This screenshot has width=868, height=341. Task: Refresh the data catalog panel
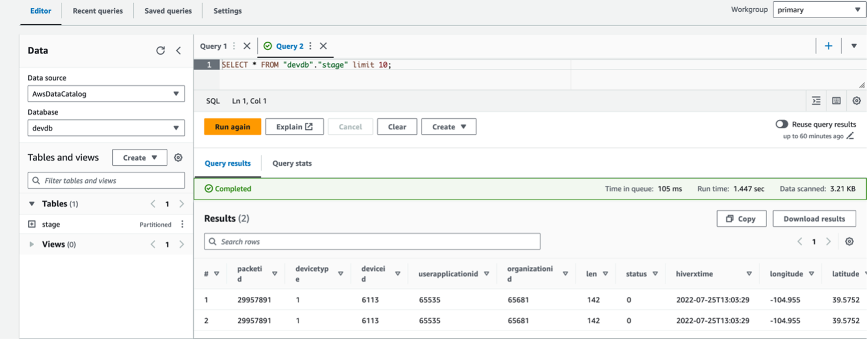coord(160,51)
